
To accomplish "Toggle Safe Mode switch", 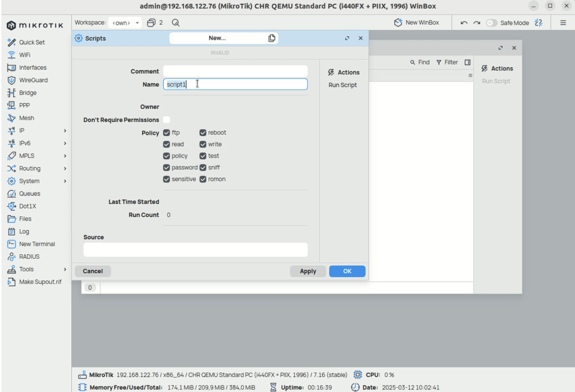I will pyautogui.click(x=491, y=23).
